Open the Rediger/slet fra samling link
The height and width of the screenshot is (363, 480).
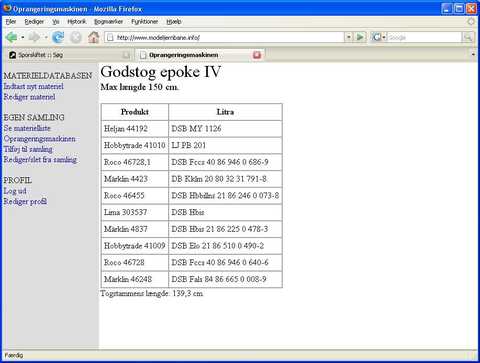(x=40, y=160)
